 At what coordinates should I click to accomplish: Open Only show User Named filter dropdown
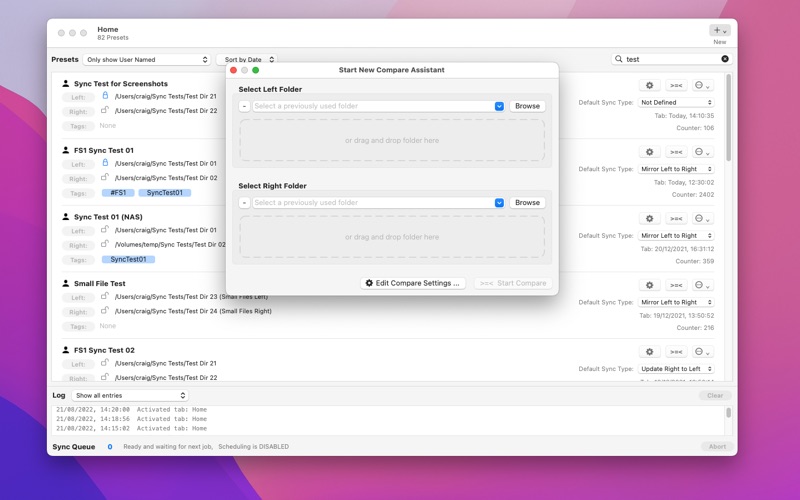point(147,60)
